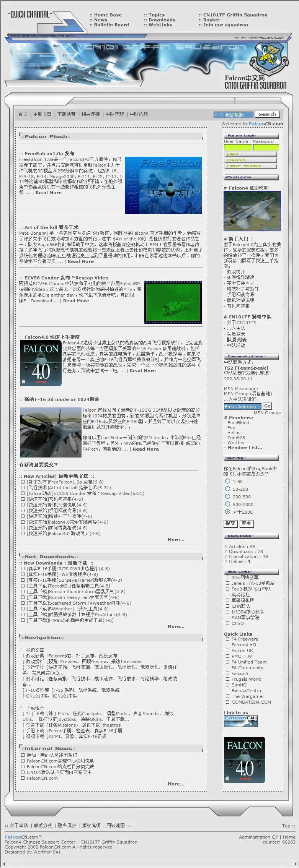This screenshot has height=868, width=299.
Task: Open the F-16 3d model cockpit image
Action: [51, 432]
